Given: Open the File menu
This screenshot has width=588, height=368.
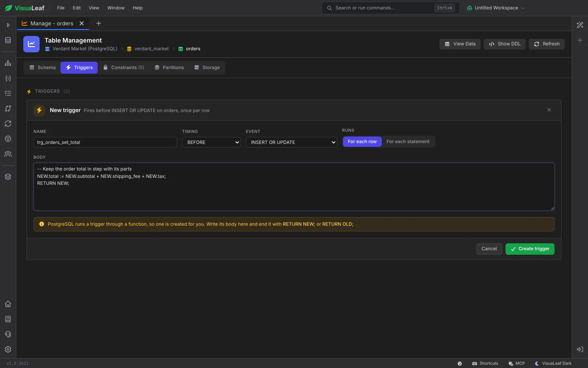Looking at the screenshot, I should (61, 8).
